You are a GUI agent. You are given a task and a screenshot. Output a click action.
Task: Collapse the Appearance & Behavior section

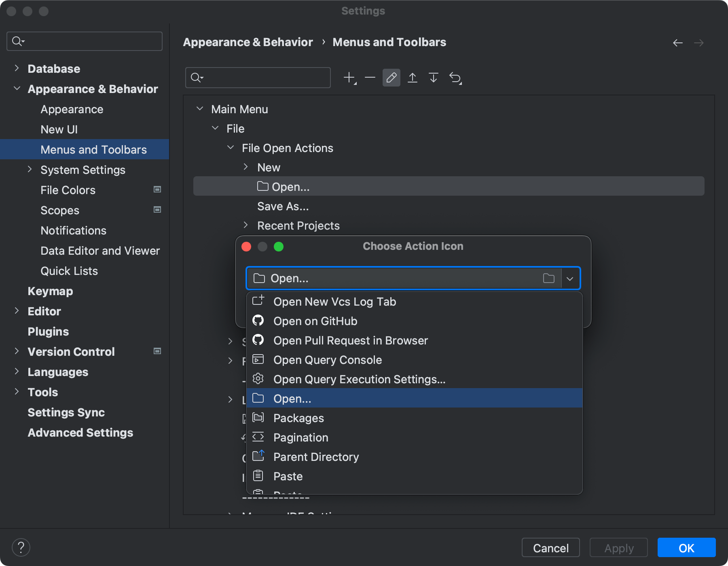pos(17,89)
